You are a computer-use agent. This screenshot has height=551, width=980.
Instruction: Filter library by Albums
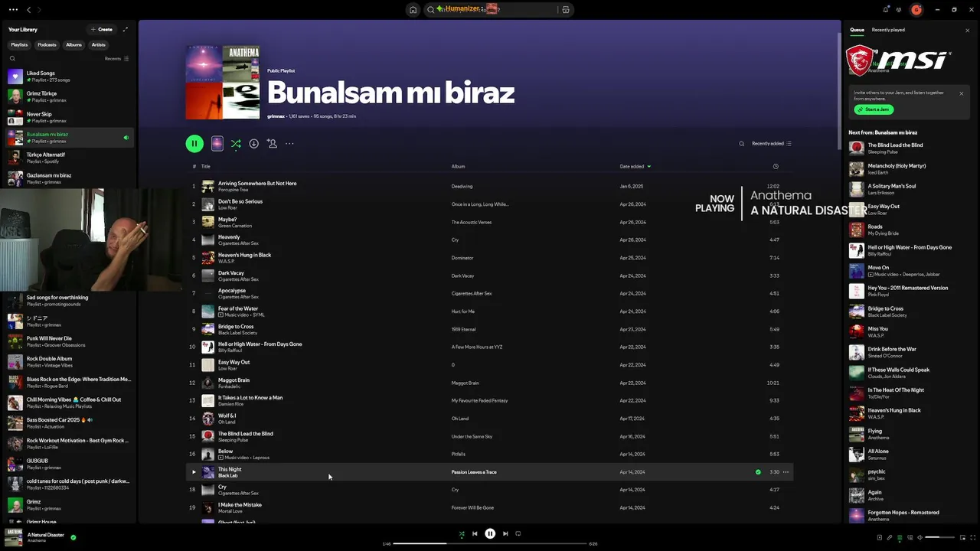73,44
